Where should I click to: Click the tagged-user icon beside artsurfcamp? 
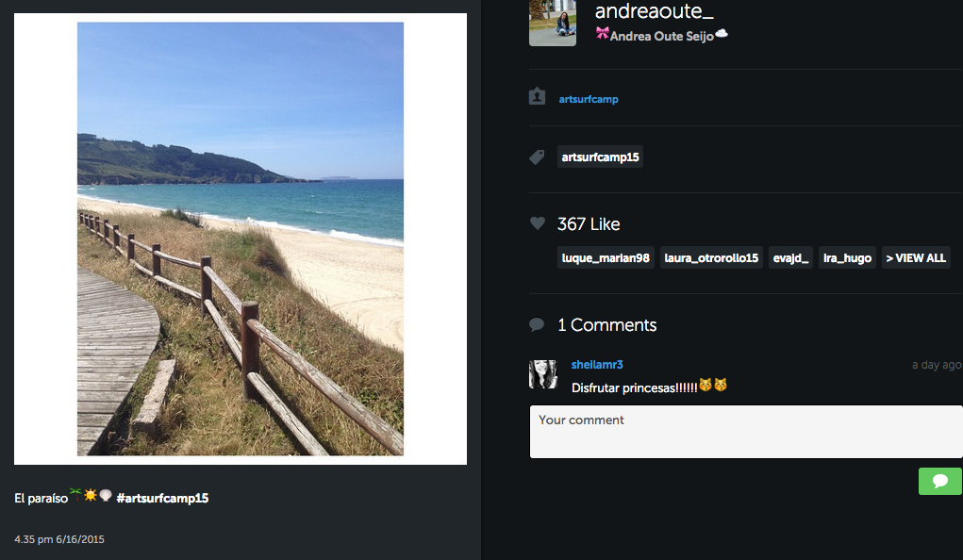pyautogui.click(x=538, y=97)
